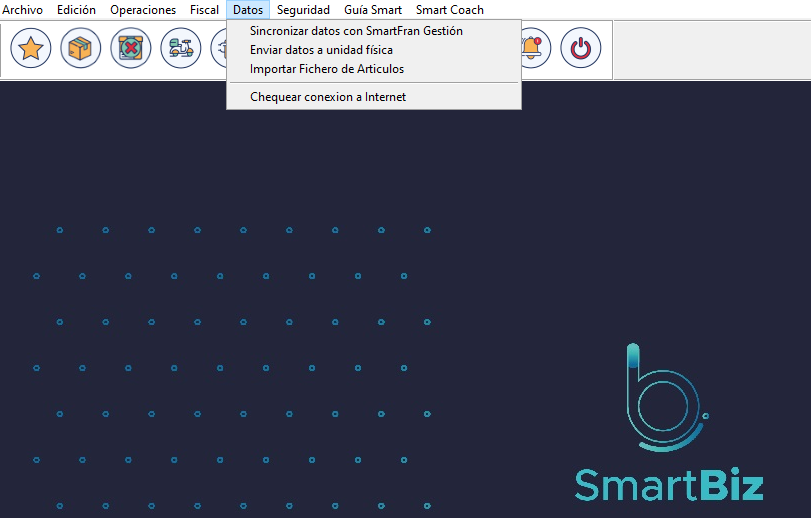Select Sincronizar datos con SmartFran Gestión

pyautogui.click(x=356, y=31)
